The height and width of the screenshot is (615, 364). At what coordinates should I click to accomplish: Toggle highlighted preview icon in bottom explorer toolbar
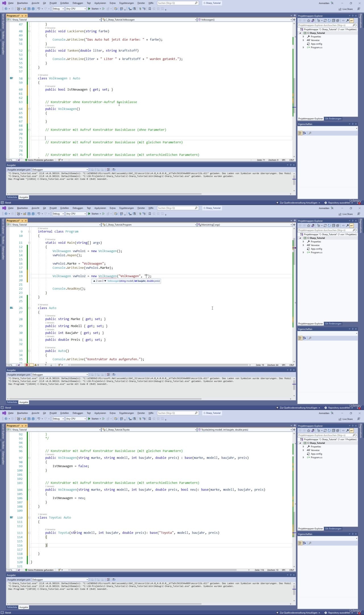[x=351, y=430]
